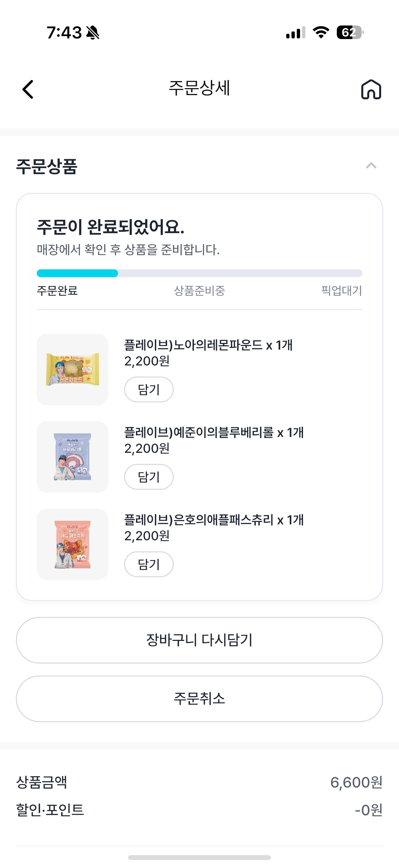399x868 pixels.
Task: Tap the Wi-Fi status icon
Action: point(321,32)
